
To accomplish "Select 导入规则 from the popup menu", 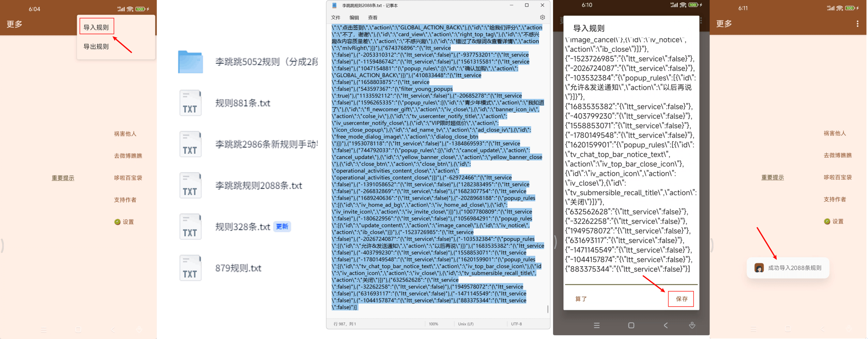I will click(96, 27).
